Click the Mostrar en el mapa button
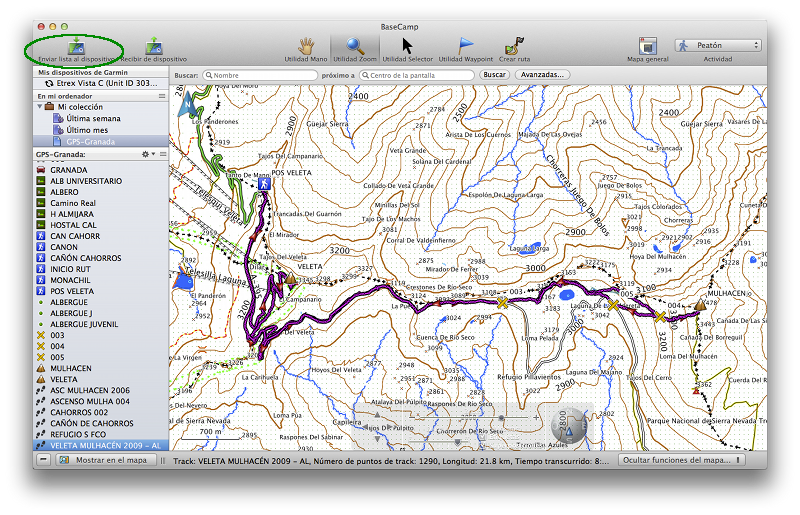Screen dimensions: 800x515 click(105, 460)
